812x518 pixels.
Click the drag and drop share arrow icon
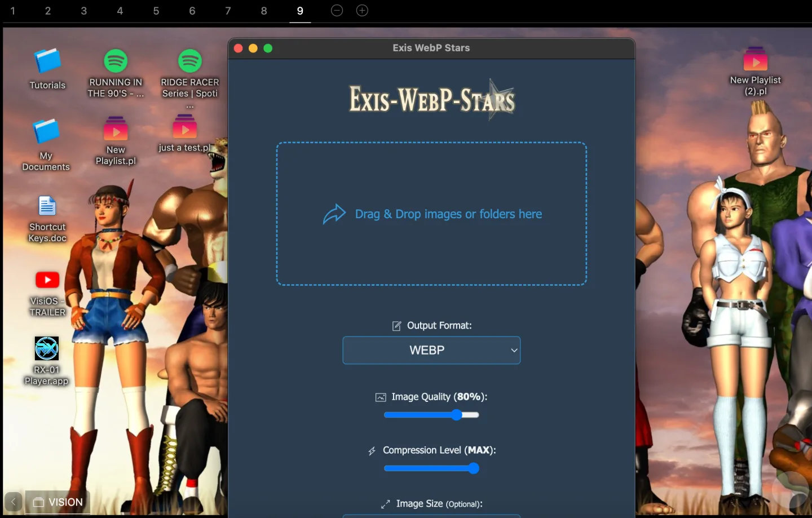click(x=334, y=214)
